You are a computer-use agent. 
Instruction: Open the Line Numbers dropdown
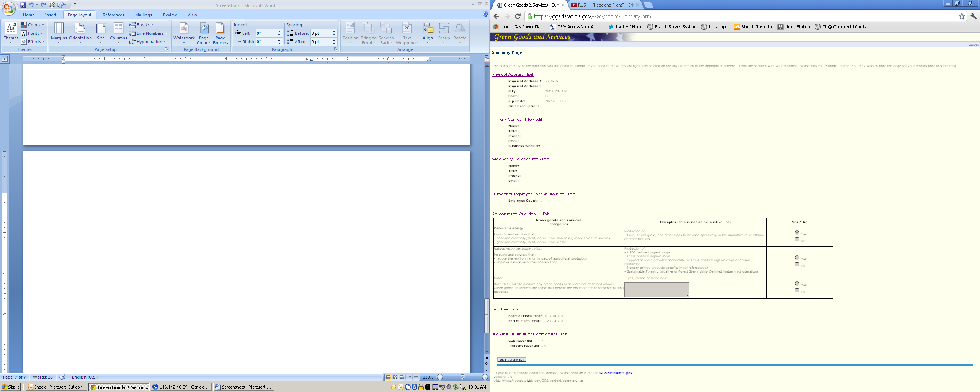[148, 33]
